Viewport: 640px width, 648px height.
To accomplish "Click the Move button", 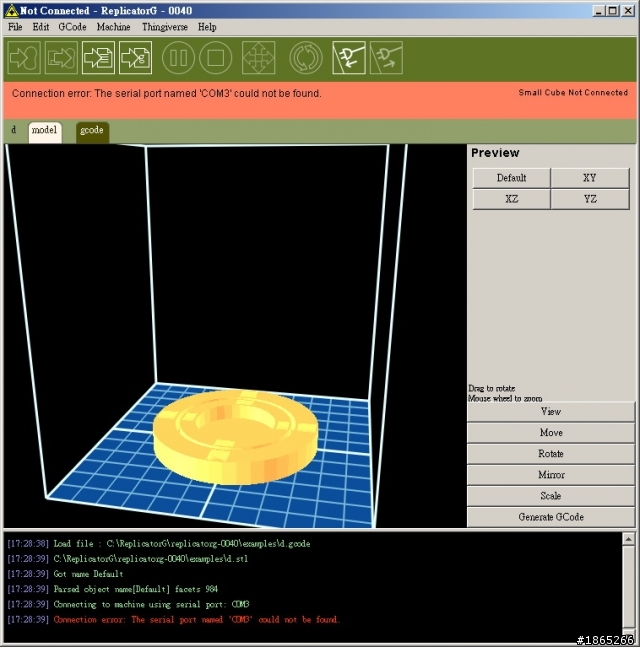I will pyautogui.click(x=551, y=433).
